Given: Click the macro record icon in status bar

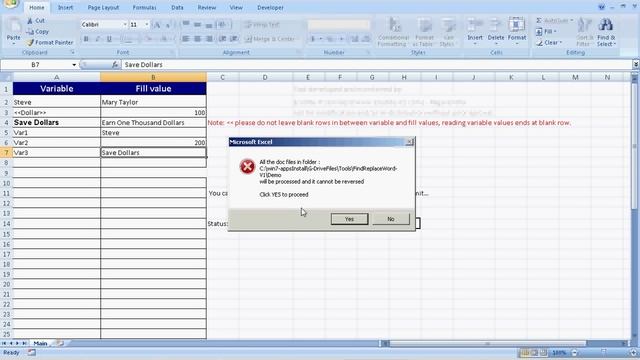Looking at the screenshot, I should [31, 353].
